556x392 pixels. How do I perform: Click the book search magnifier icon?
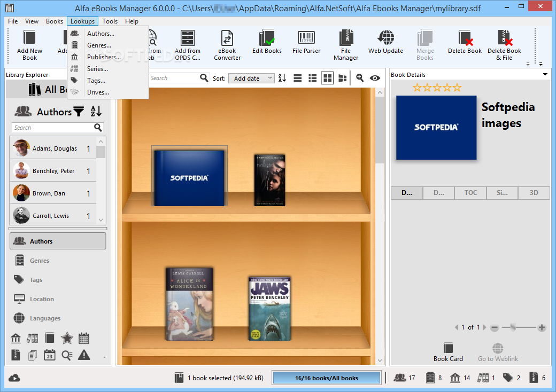tap(204, 78)
